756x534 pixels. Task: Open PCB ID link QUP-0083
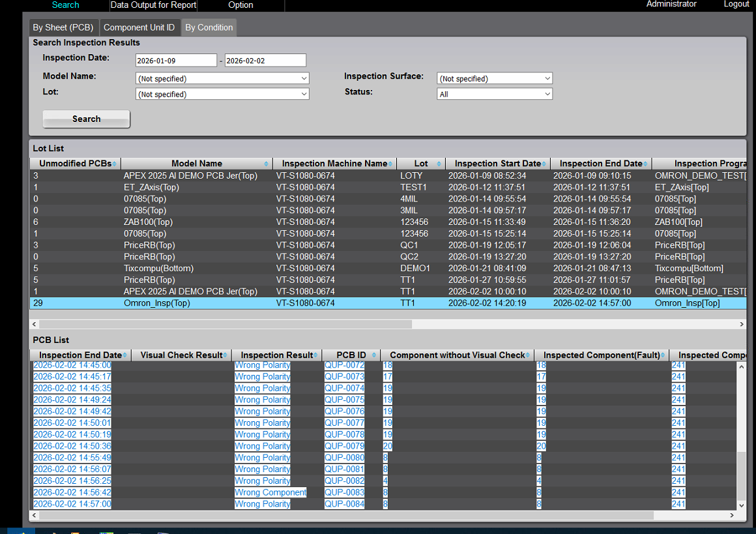point(344,492)
